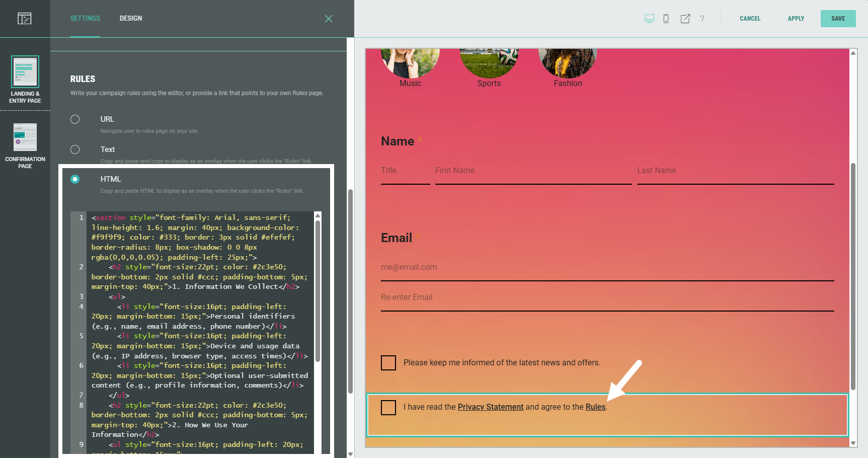Open the help question mark icon
Image resolution: width=868 pixels, height=458 pixels.
[x=702, y=19]
